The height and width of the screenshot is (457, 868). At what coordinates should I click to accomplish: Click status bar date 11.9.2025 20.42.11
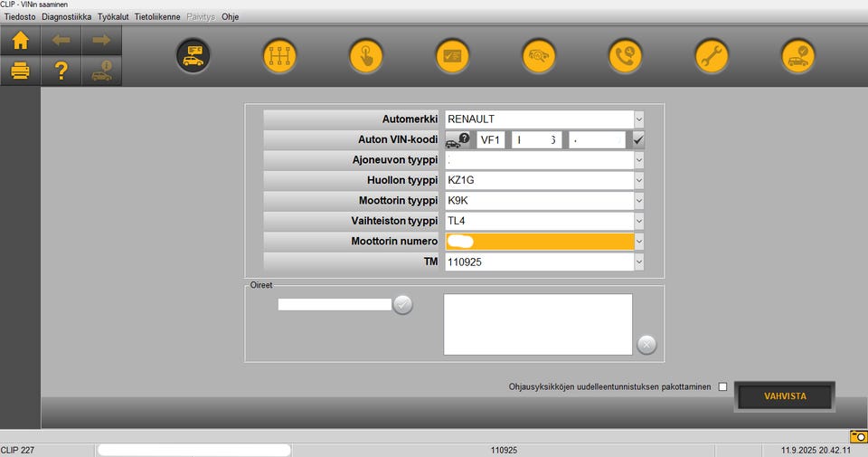tap(816, 450)
